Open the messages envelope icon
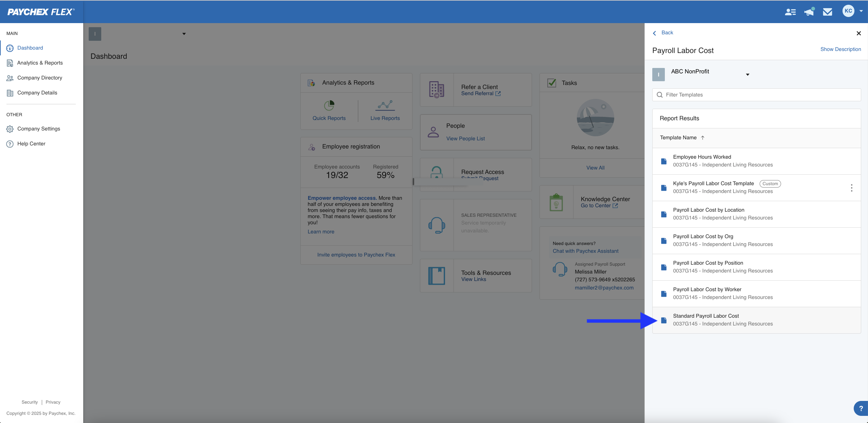This screenshot has height=423, width=868. click(x=827, y=12)
